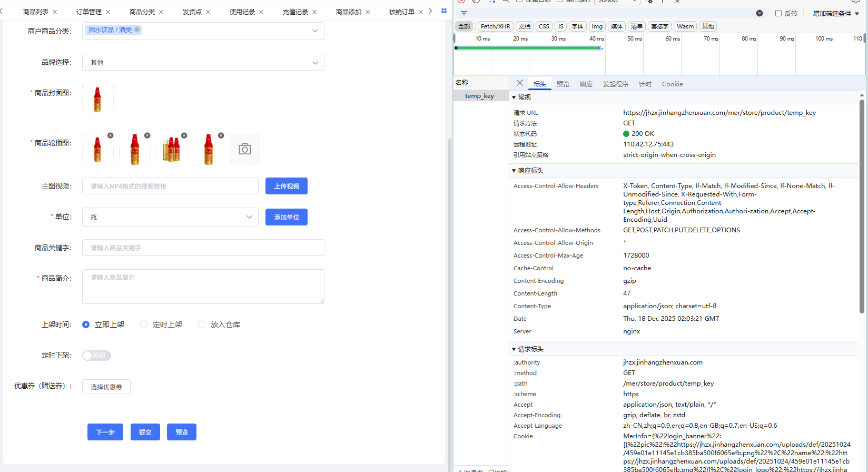The image size is (868, 472).
Task: Expand the 单位 dropdown
Action: 170,217
